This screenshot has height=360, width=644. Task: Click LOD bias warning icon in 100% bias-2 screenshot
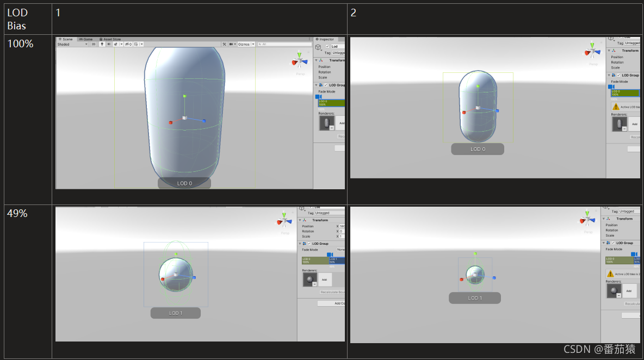[616, 107]
